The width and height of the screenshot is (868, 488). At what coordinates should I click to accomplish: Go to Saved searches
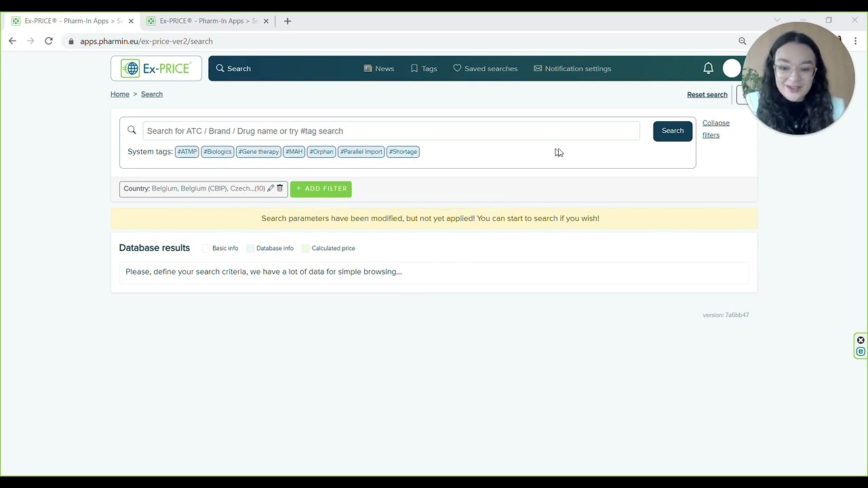(485, 68)
